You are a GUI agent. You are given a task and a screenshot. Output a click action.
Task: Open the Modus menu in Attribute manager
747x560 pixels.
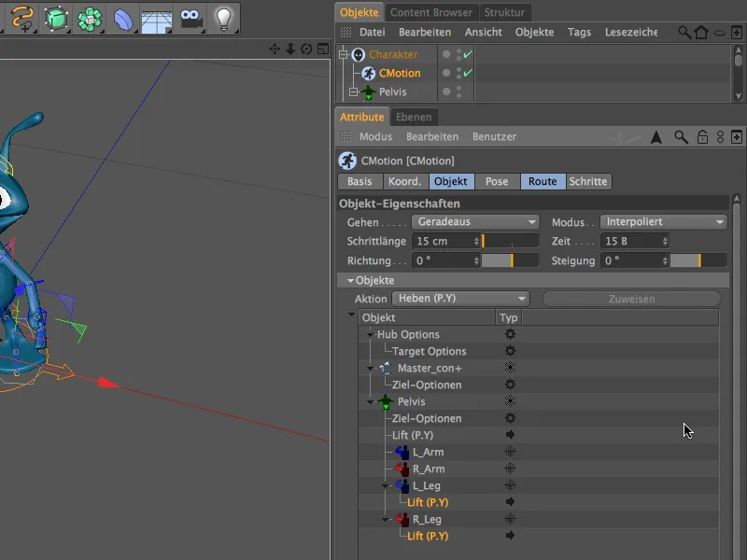point(376,137)
